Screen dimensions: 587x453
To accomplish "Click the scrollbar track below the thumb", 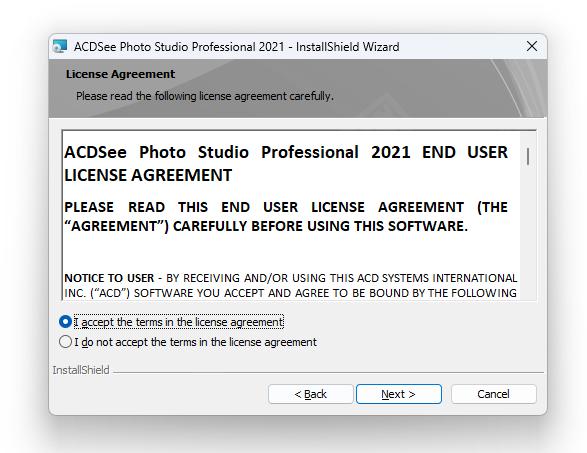I will coord(528,232).
